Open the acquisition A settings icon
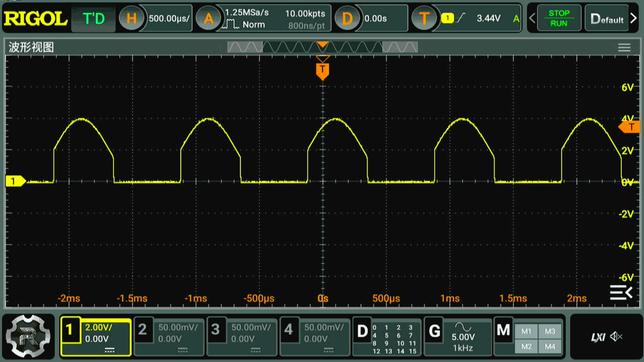This screenshot has height=362, width=644. pos(208,18)
